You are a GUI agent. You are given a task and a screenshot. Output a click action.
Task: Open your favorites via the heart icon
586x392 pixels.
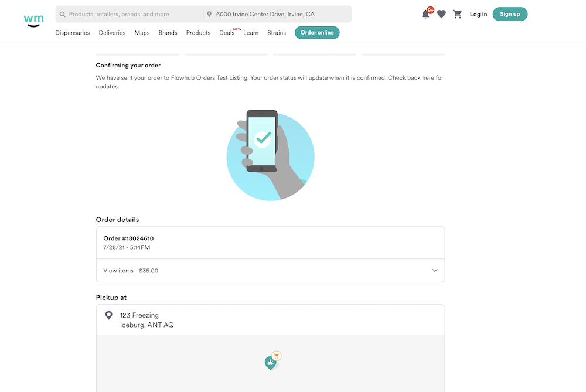(441, 13)
